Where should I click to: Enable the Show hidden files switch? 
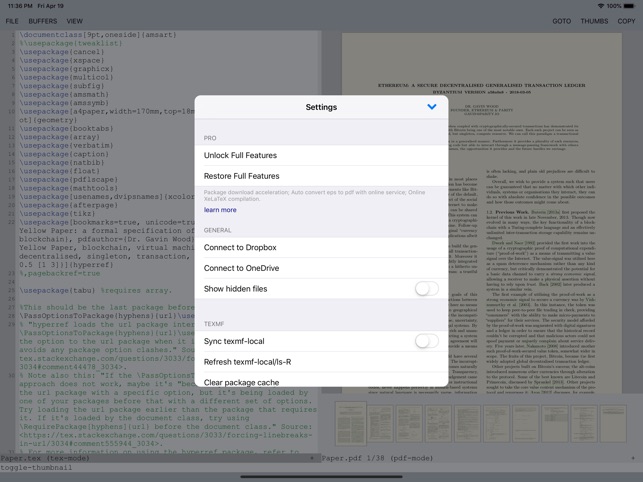click(426, 289)
